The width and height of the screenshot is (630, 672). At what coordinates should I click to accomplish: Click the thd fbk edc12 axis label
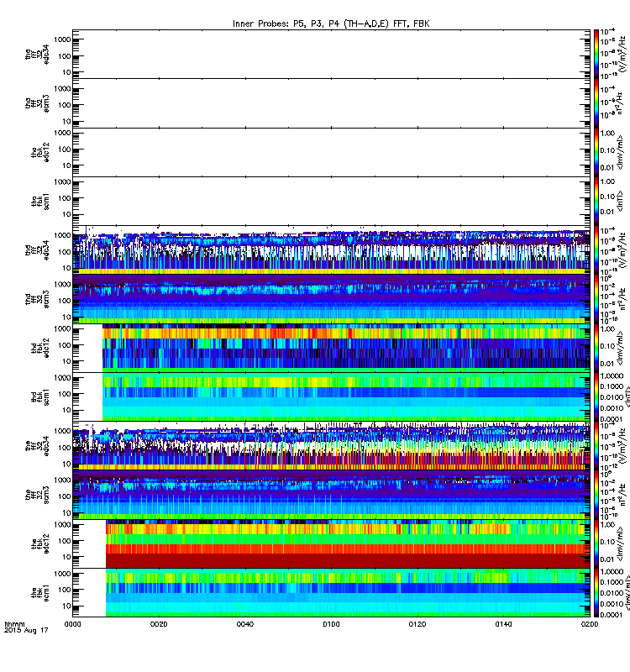tap(40, 348)
